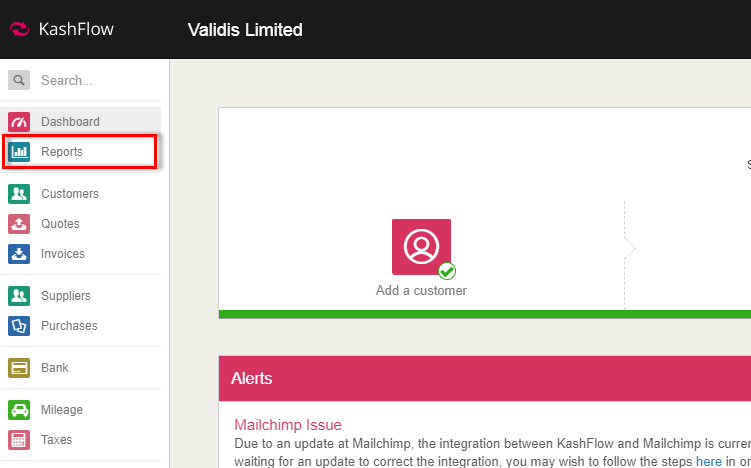Go to Customers in the sidebar

[x=80, y=194]
